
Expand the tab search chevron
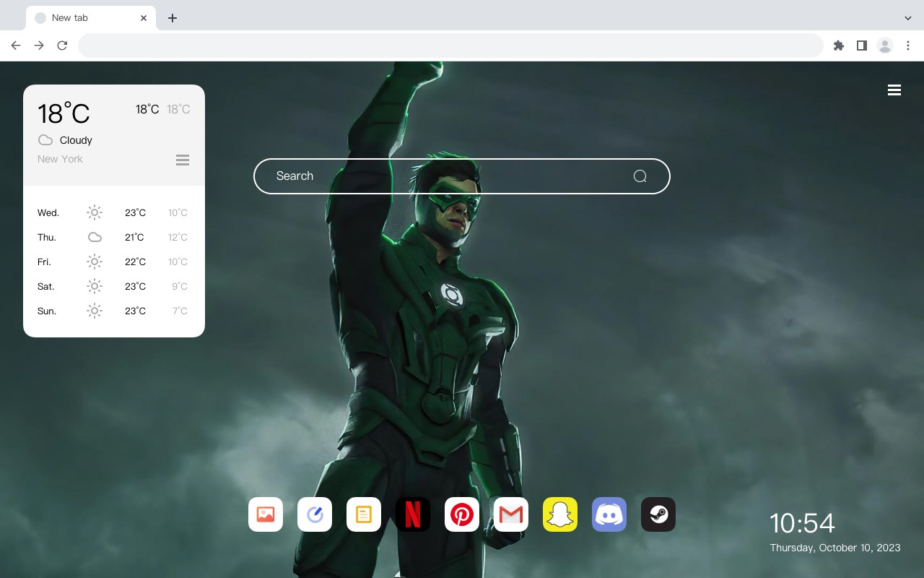[908, 18]
